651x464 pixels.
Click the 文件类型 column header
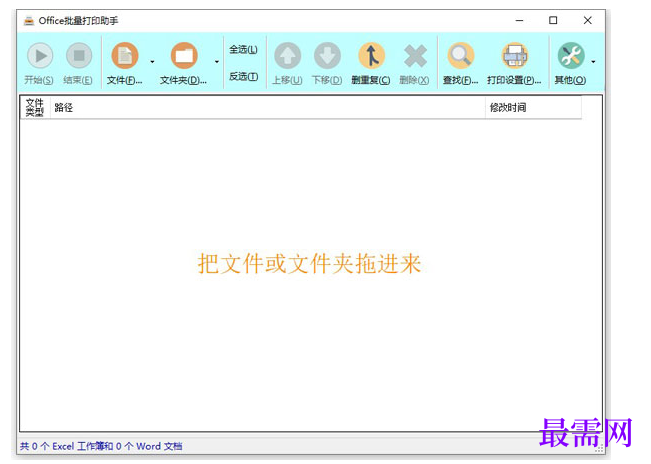[35, 108]
